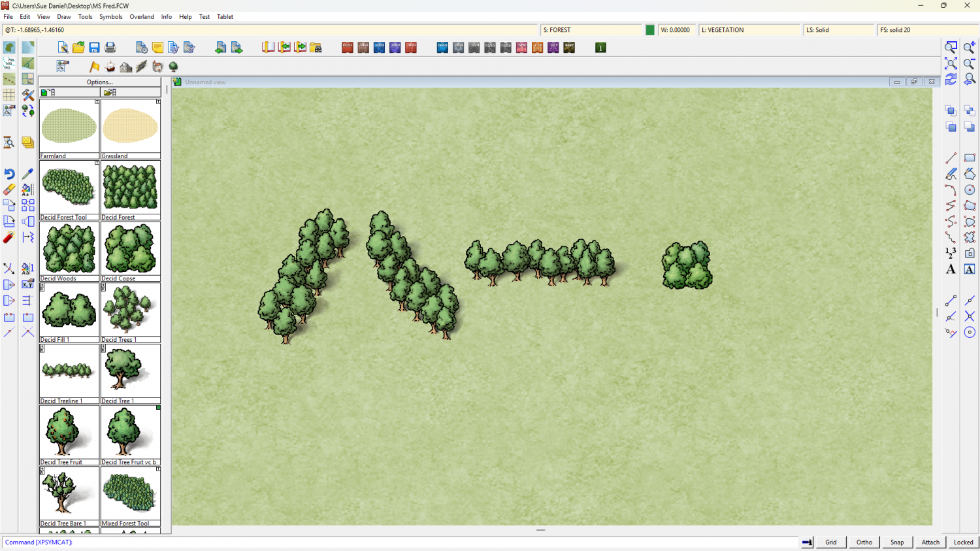Toggle Ortho mode in status bar

pyautogui.click(x=864, y=542)
